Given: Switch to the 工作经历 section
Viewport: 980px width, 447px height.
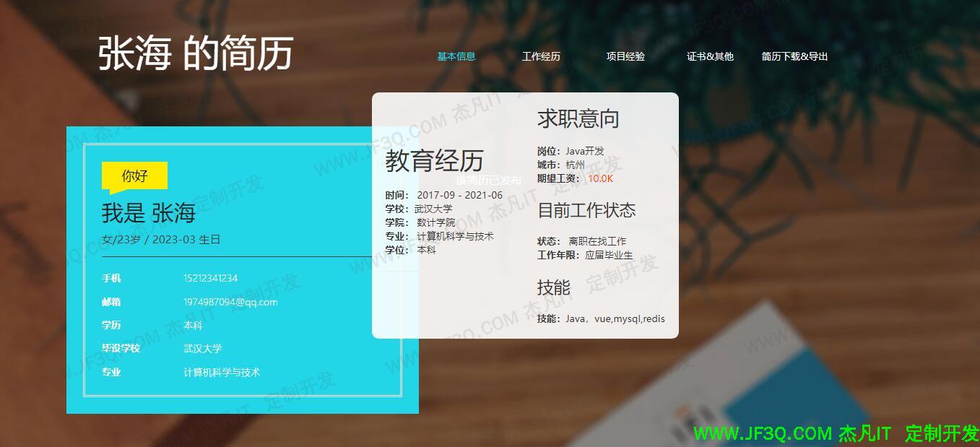Looking at the screenshot, I should coord(542,56).
